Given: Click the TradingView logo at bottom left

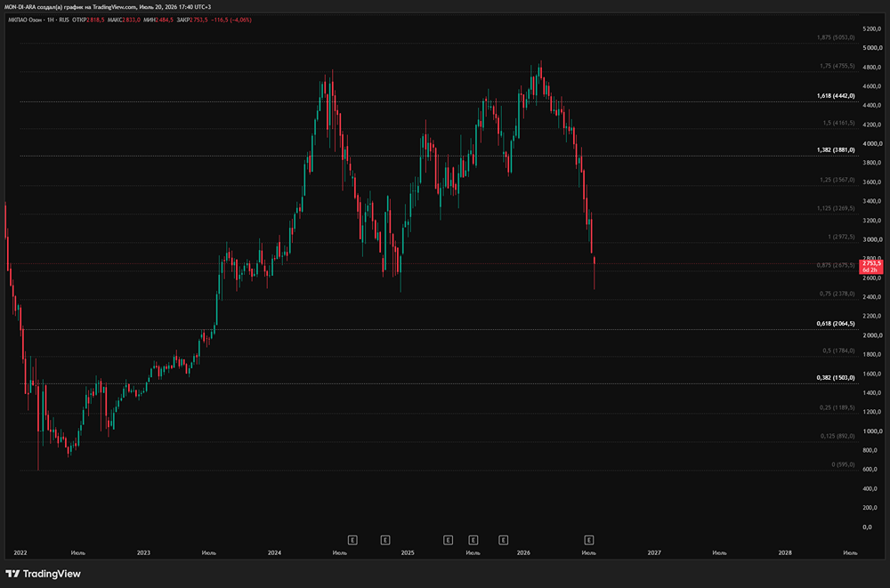Looking at the screenshot, I should tap(43, 574).
